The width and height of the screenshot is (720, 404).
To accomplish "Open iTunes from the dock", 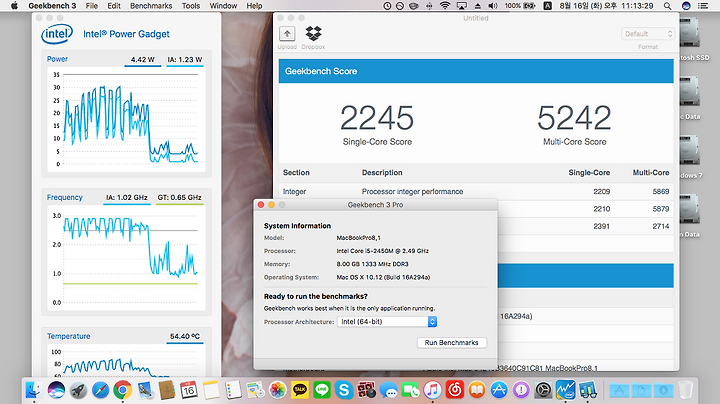I will click(433, 390).
